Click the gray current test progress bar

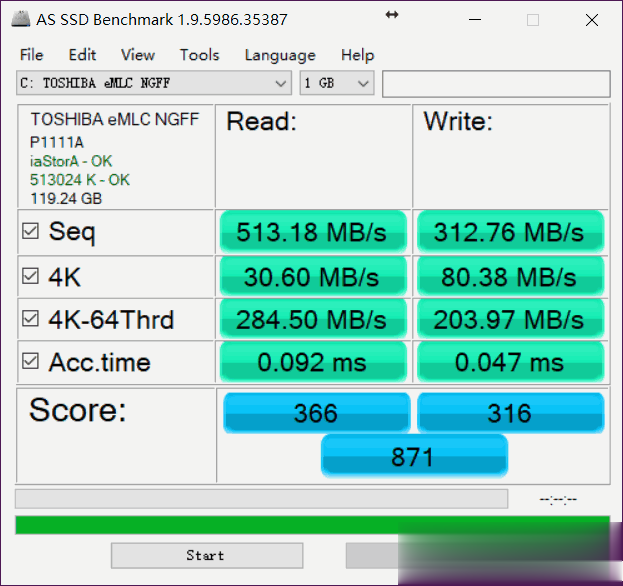tap(261, 499)
